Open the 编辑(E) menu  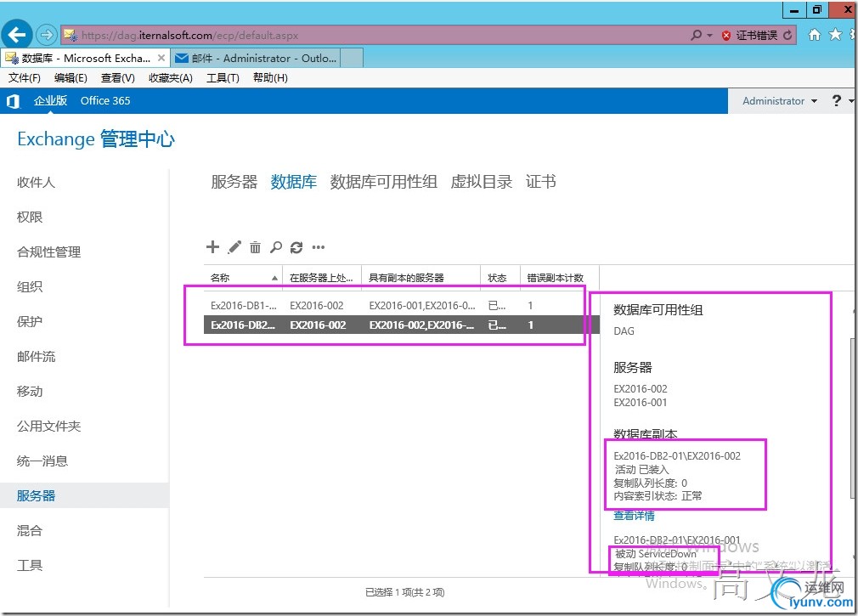[71, 78]
